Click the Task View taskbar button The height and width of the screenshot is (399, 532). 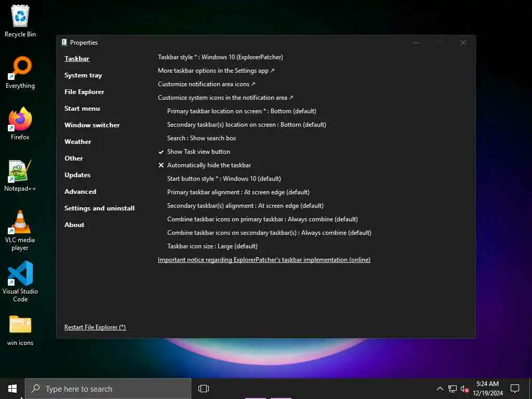tap(204, 389)
